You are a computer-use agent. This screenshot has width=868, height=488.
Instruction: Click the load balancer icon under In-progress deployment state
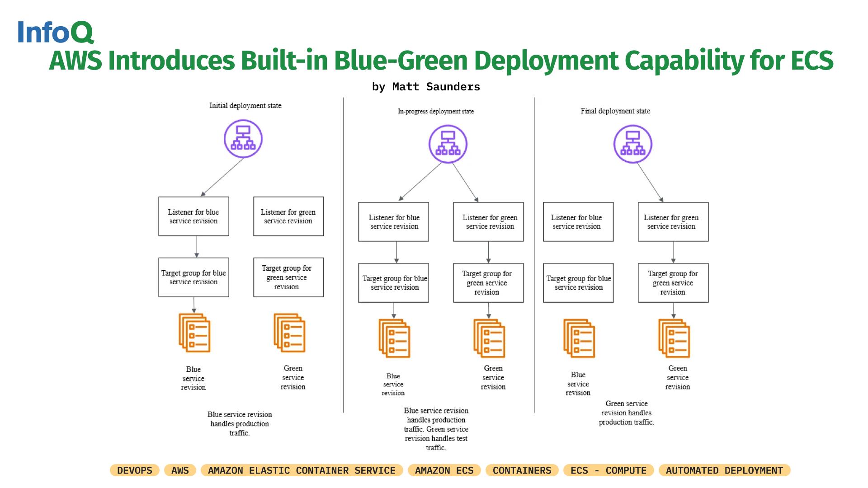[x=448, y=144]
